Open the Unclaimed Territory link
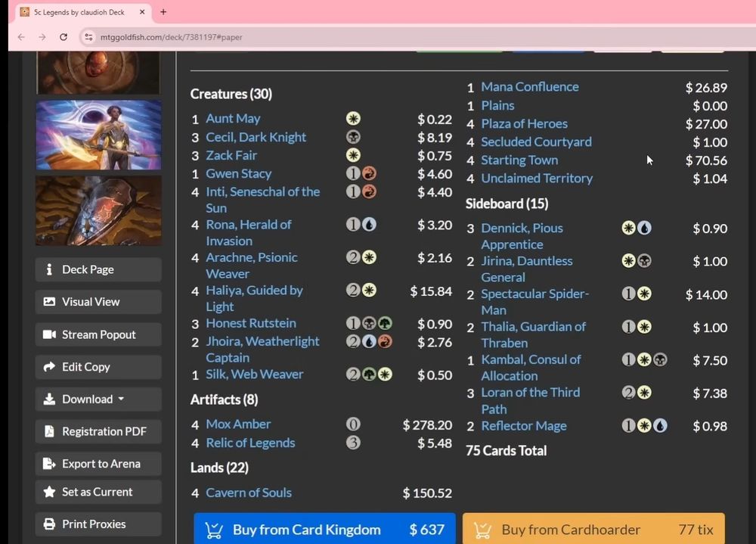Image resolution: width=756 pixels, height=544 pixels. [537, 179]
